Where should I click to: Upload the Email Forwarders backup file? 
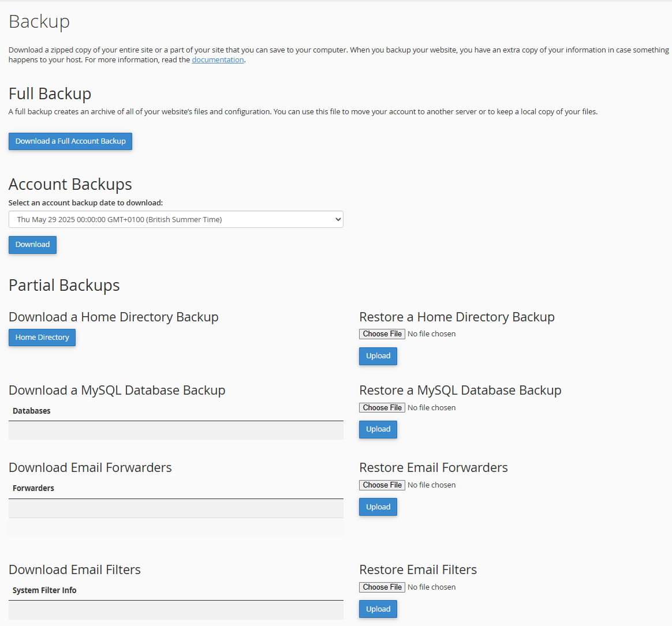click(378, 507)
